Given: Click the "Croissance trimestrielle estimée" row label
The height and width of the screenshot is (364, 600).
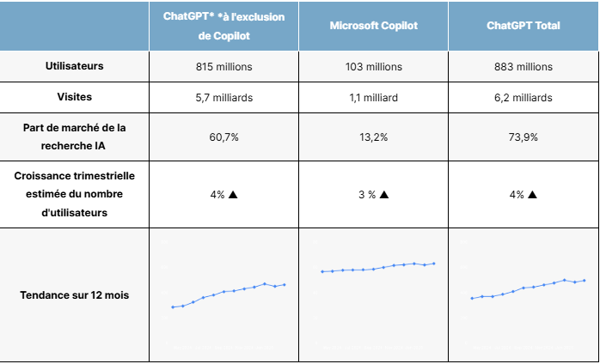Looking at the screenshot, I should pyautogui.click(x=74, y=194).
